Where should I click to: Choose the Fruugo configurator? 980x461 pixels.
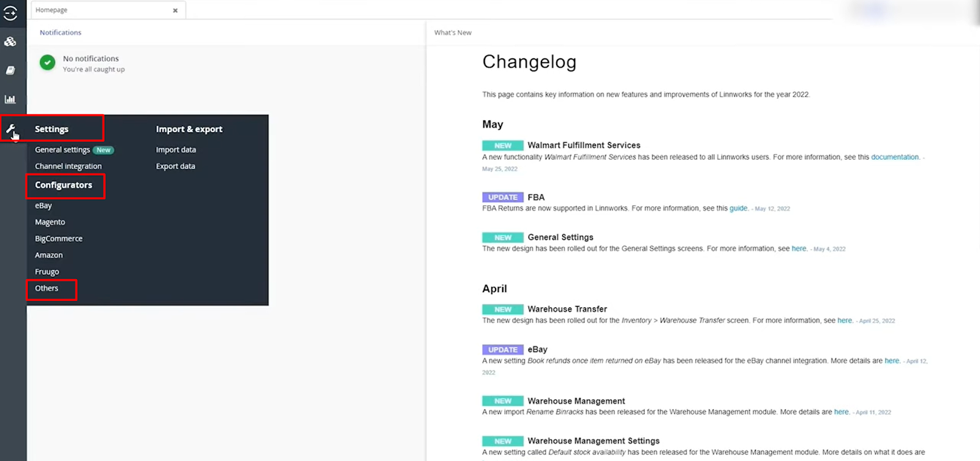click(x=47, y=272)
